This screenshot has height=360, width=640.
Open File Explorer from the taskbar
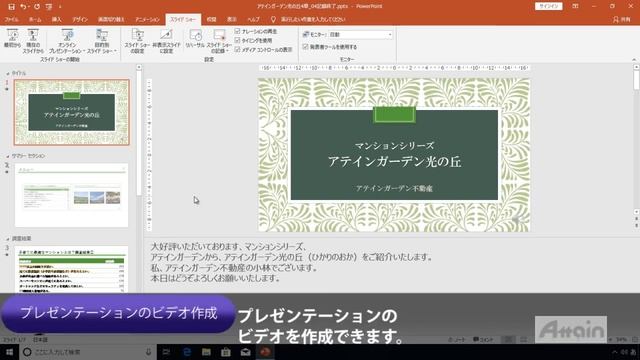tap(206, 352)
